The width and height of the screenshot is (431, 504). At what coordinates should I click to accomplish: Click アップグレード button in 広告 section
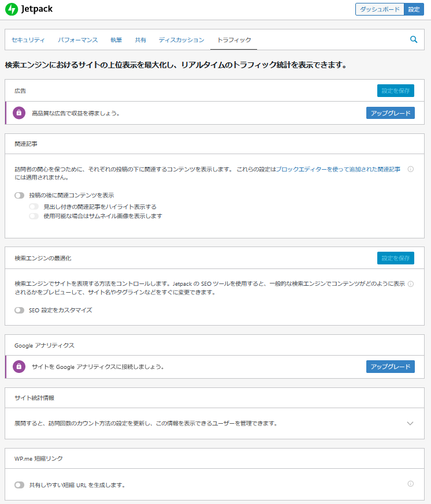(390, 113)
